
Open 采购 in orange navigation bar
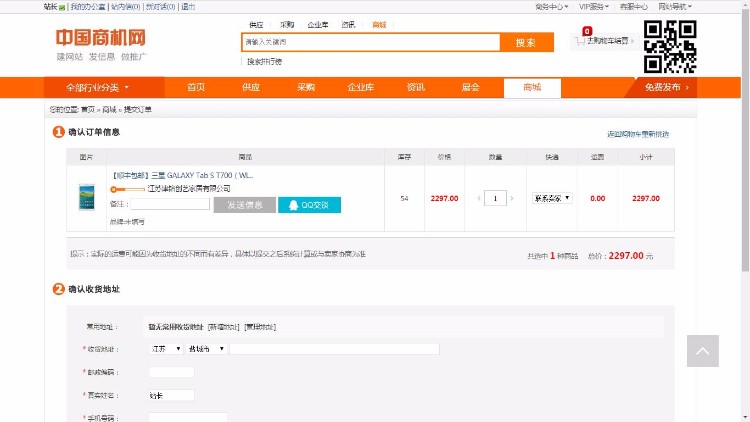(306, 87)
